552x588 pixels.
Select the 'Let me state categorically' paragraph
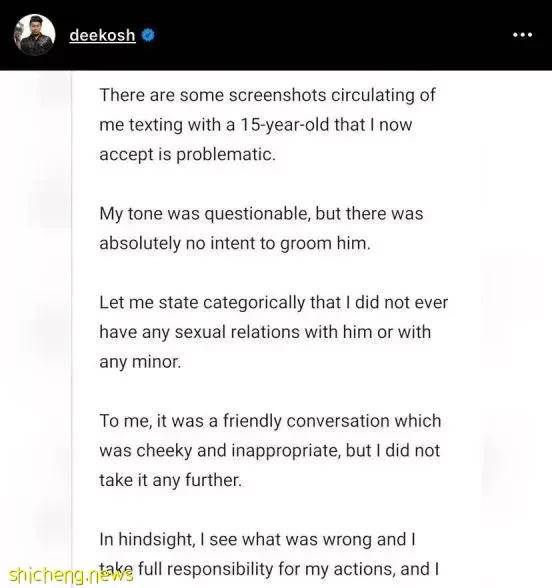click(x=274, y=332)
